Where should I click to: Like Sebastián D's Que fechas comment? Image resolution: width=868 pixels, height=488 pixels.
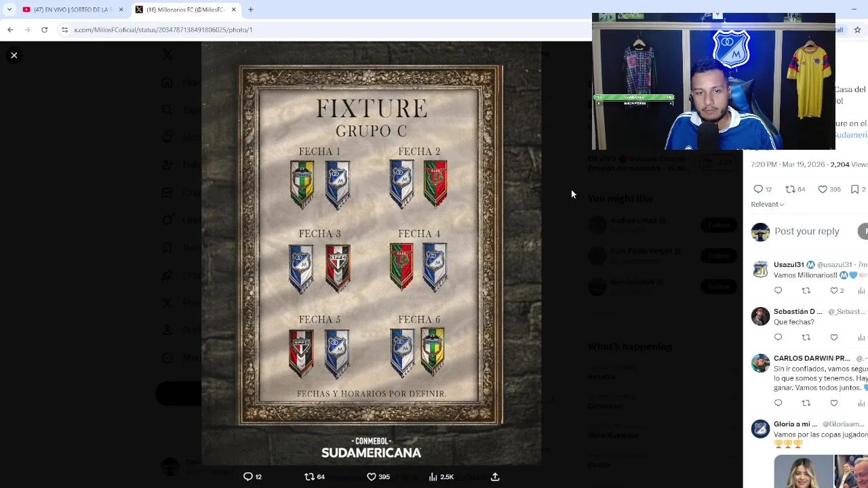point(834,337)
